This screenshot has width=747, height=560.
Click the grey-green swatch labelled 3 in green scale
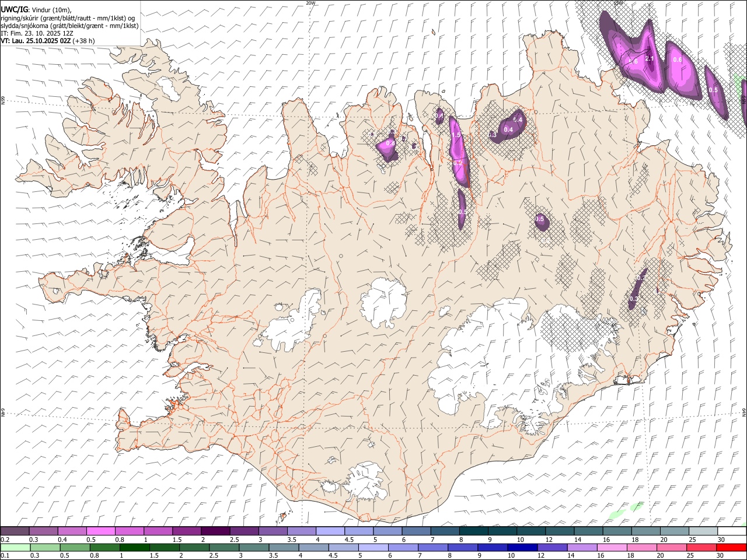click(x=254, y=547)
